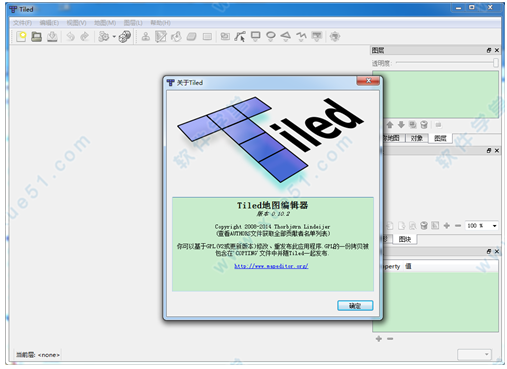Open the 编辑(E) menu
The width and height of the screenshot is (507, 369).
tap(49, 23)
